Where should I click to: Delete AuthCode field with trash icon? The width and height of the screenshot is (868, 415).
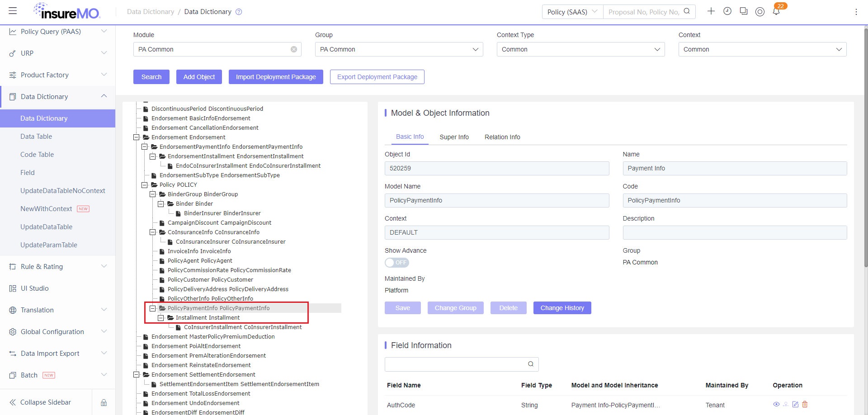pyautogui.click(x=805, y=405)
